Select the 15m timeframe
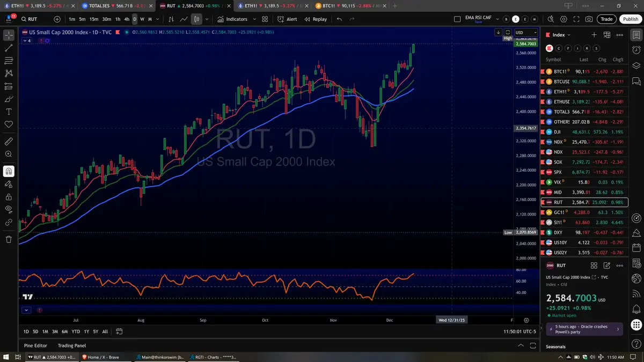This screenshot has width=644, height=362. [x=94, y=19]
